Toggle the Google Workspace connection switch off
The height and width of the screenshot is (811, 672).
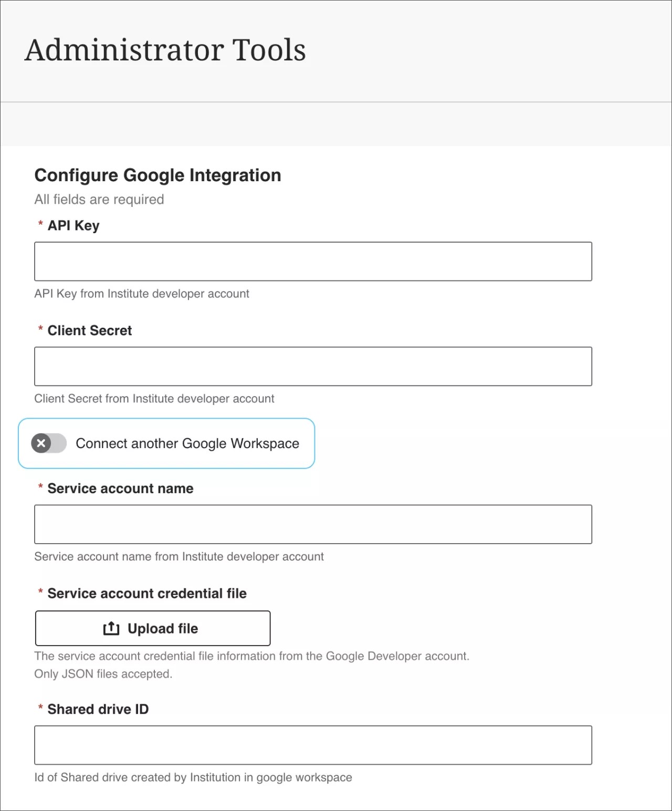pos(48,443)
